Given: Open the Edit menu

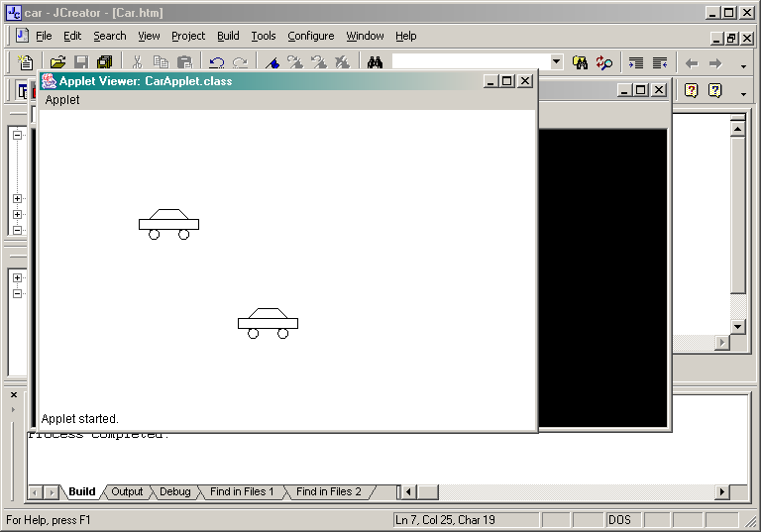Looking at the screenshot, I should pos(72,36).
